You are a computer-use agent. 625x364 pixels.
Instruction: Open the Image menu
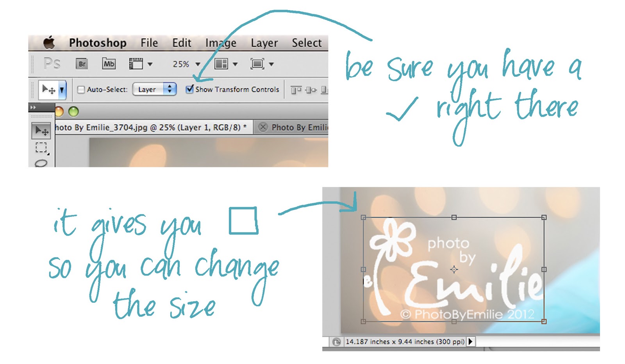click(221, 43)
